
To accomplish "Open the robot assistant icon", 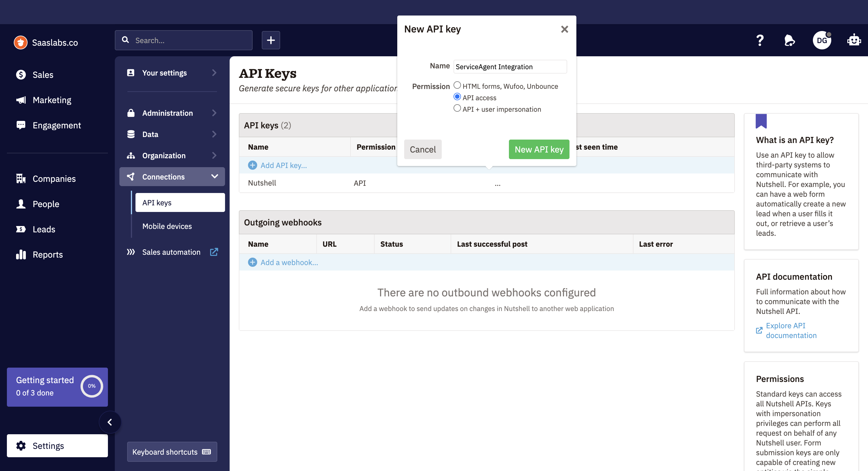I will [854, 40].
